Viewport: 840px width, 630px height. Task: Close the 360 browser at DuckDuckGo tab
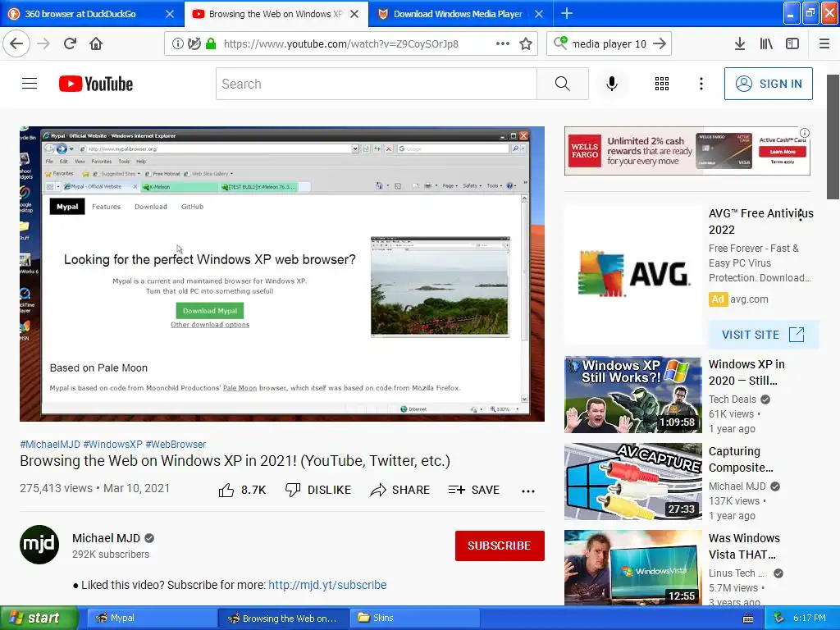(x=169, y=14)
